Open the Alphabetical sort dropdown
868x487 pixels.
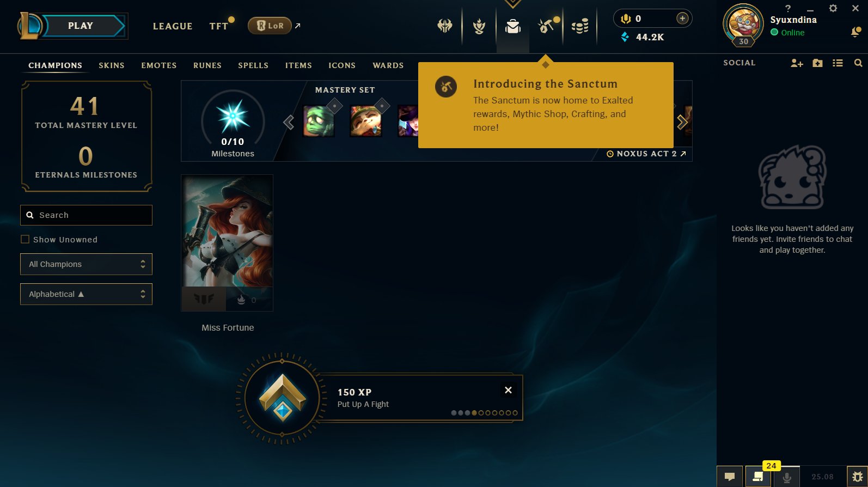pos(86,294)
